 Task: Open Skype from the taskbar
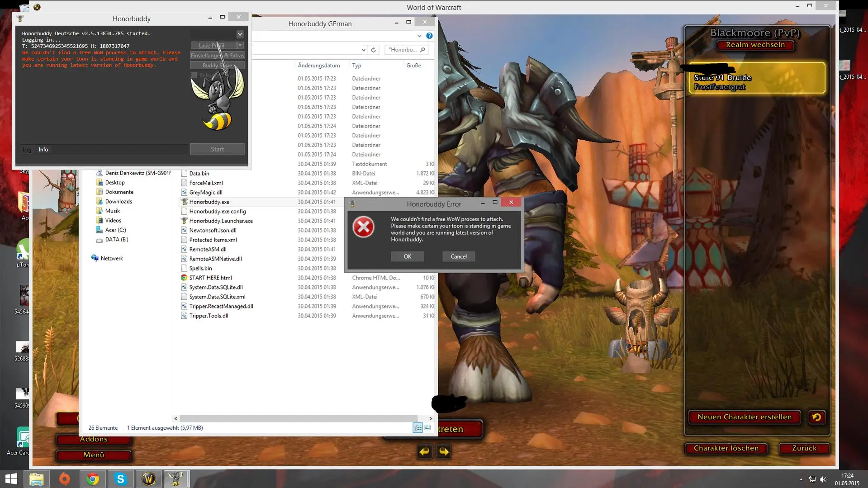[120, 479]
